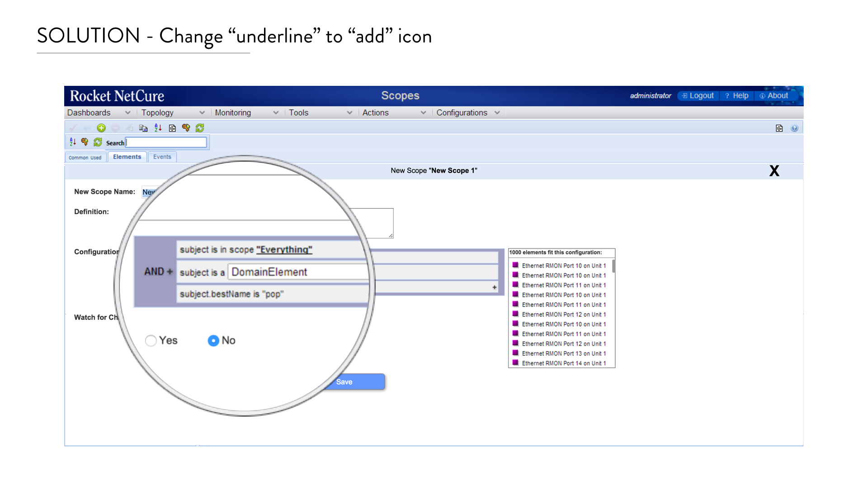This screenshot has height=488, width=868.
Task: Click the round blue help icon at the toolbar's right
Action: click(794, 128)
